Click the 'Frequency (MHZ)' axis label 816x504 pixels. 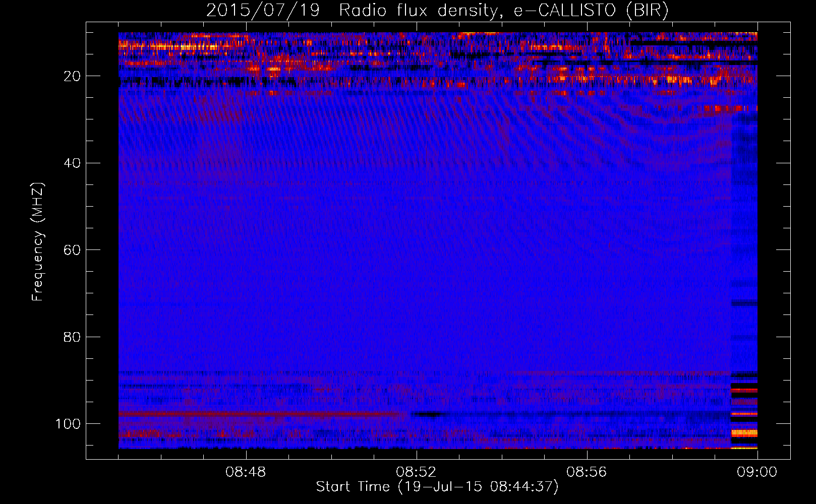tap(38, 241)
